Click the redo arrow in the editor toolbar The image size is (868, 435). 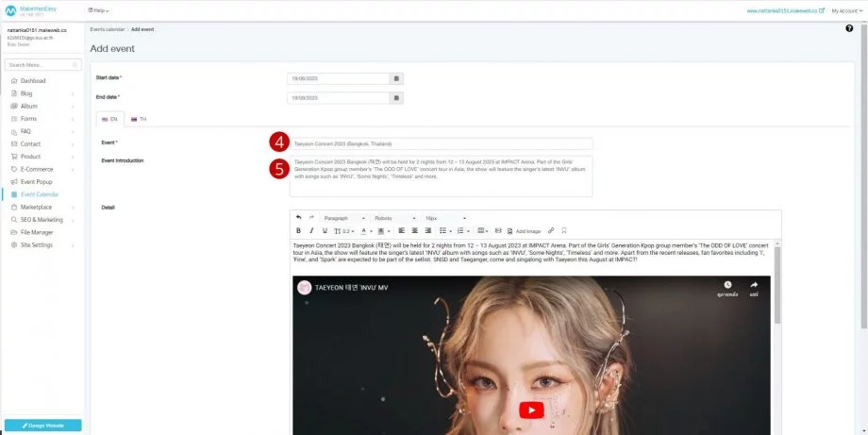tap(311, 217)
